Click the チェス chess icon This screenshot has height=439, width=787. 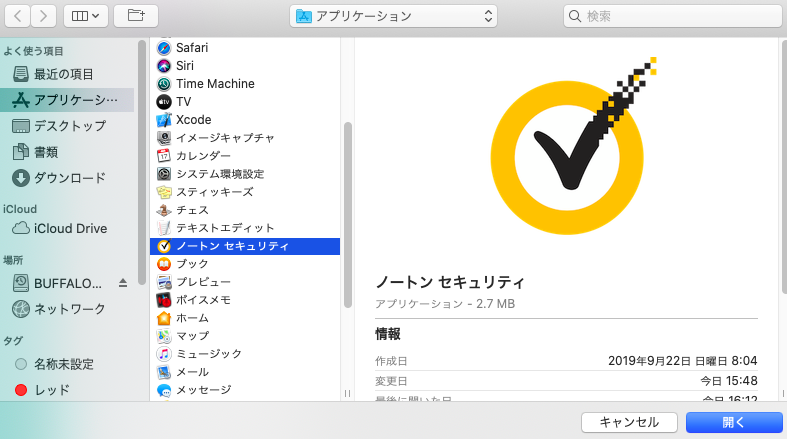click(164, 210)
